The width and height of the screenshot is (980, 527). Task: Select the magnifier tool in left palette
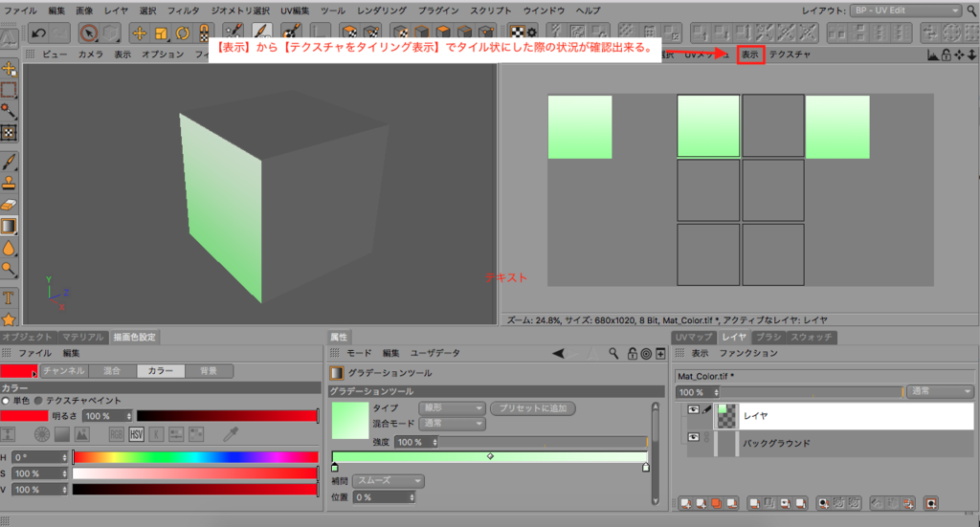tap(9, 269)
